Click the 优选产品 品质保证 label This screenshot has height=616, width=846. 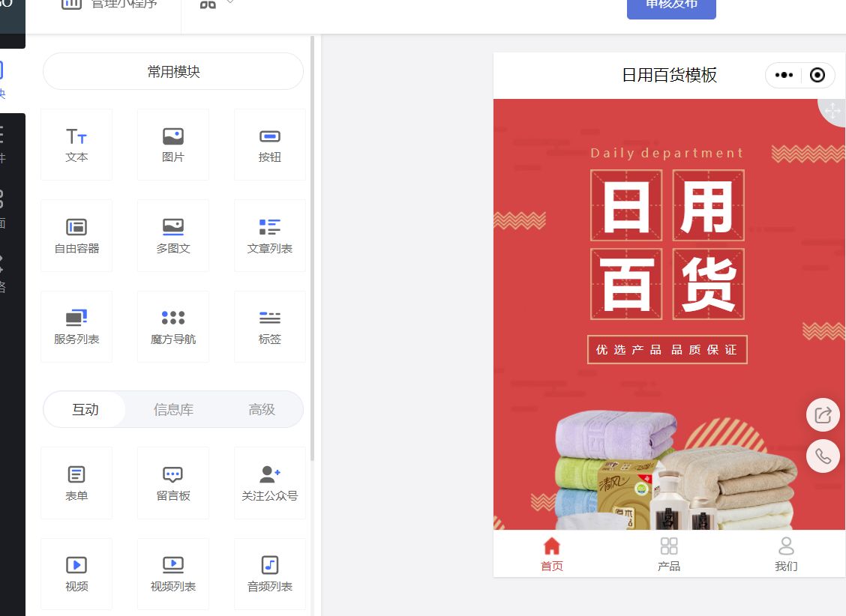point(667,350)
